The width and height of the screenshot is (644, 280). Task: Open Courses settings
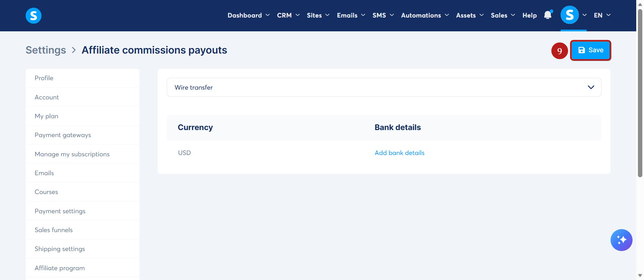click(82, 192)
